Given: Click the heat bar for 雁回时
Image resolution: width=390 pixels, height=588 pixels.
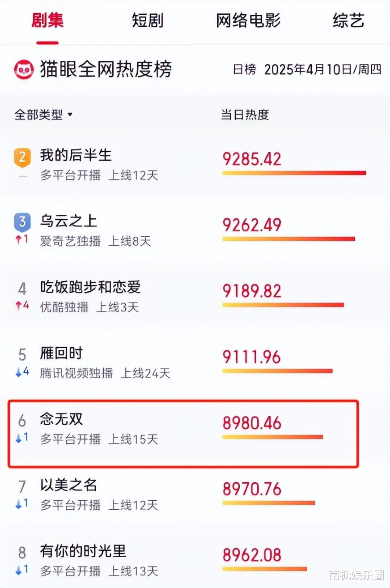Looking at the screenshot, I should coord(277,371).
